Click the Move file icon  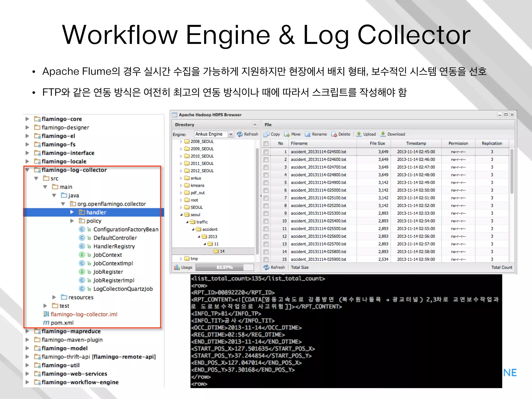click(x=287, y=134)
